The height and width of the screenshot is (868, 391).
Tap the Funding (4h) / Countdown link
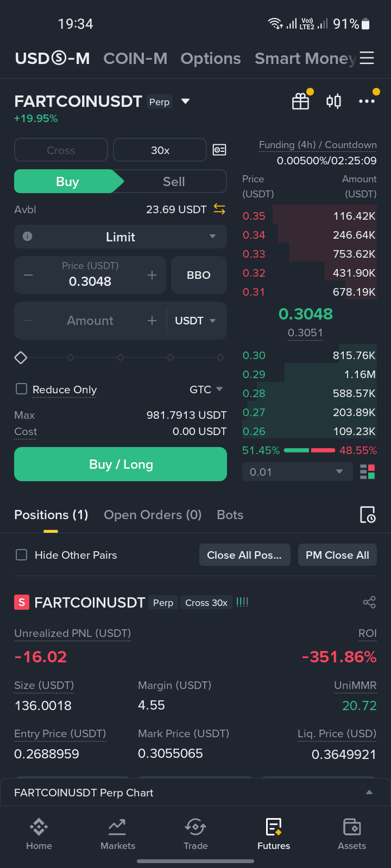point(318,145)
